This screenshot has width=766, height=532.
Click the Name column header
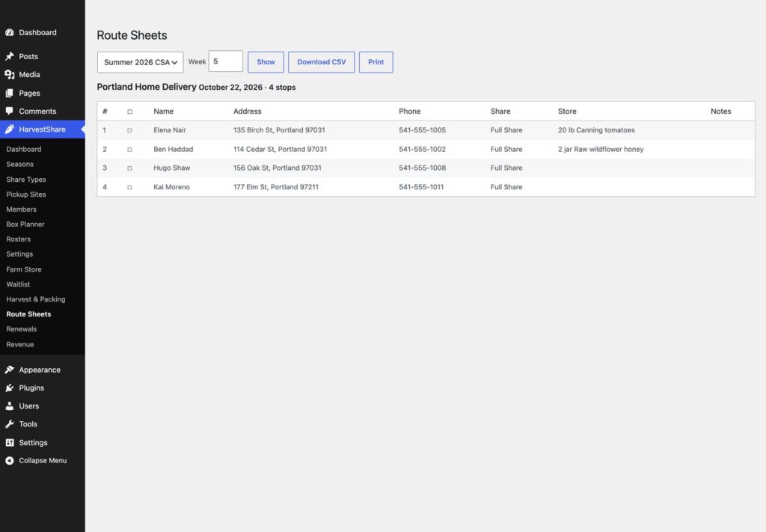[x=163, y=111]
